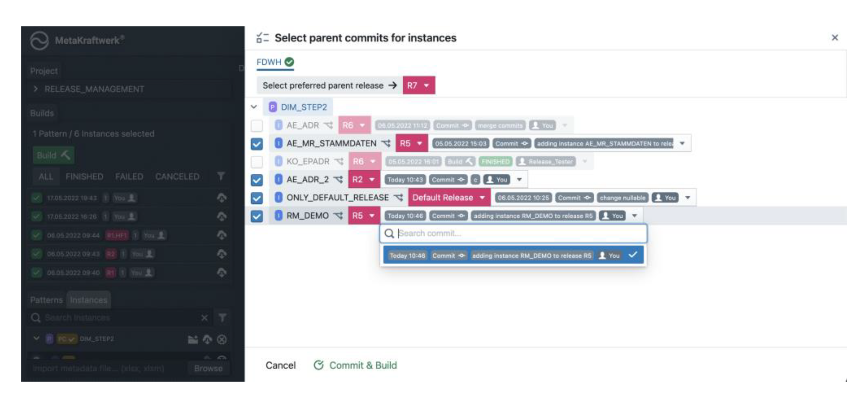Image resolution: width=868 pixels, height=408 pixels.
Task: Open the R2 release selector for AE_ADR_2
Action: coord(364,179)
